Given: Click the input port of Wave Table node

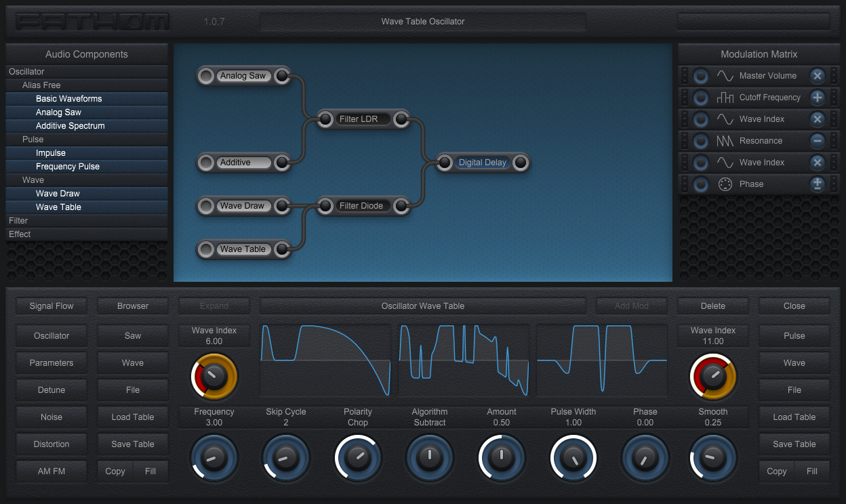Looking at the screenshot, I should pos(206,249).
